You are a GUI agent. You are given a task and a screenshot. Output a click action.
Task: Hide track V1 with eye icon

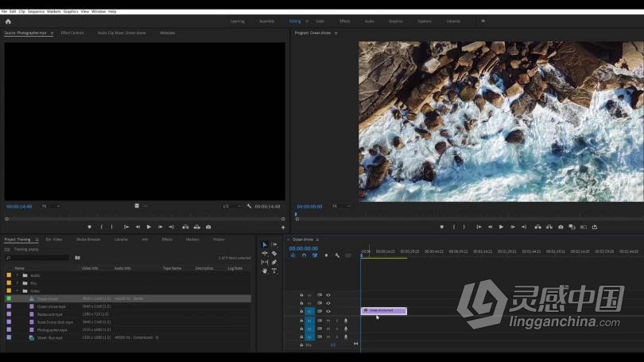(328, 311)
